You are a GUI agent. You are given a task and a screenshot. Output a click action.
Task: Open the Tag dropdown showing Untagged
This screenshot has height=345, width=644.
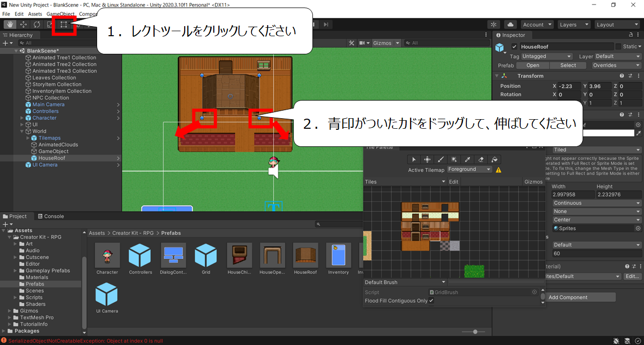[547, 56]
